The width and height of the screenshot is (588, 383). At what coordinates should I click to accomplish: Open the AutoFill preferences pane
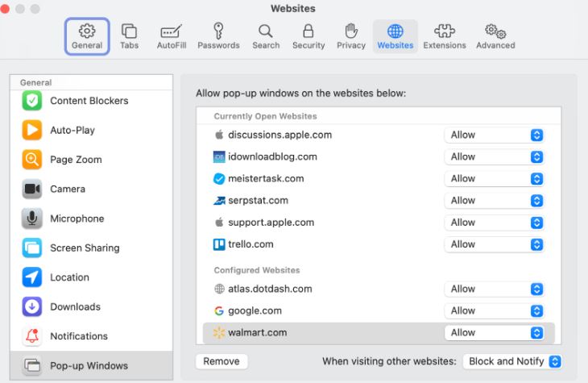tap(172, 36)
